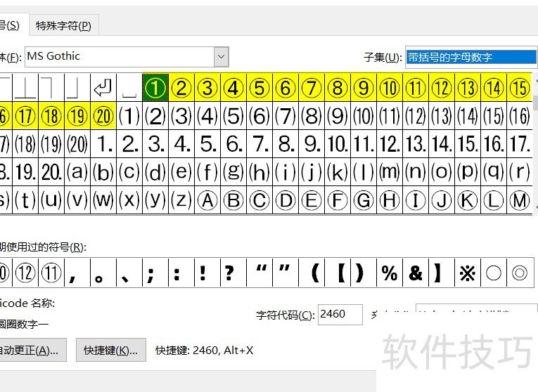Image resolution: width=538 pixels, height=392 pixels.
Task: Select the circled letter Ⓐ symbol
Action: pos(207,200)
